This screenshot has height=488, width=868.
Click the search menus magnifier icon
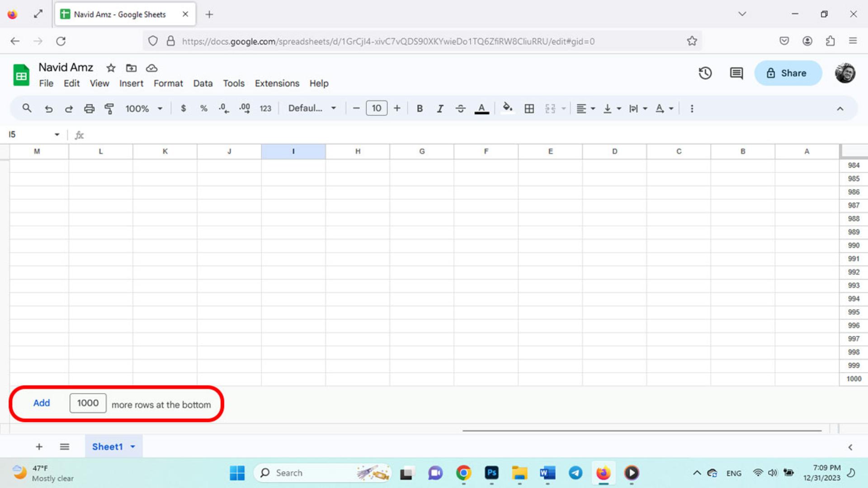27,108
